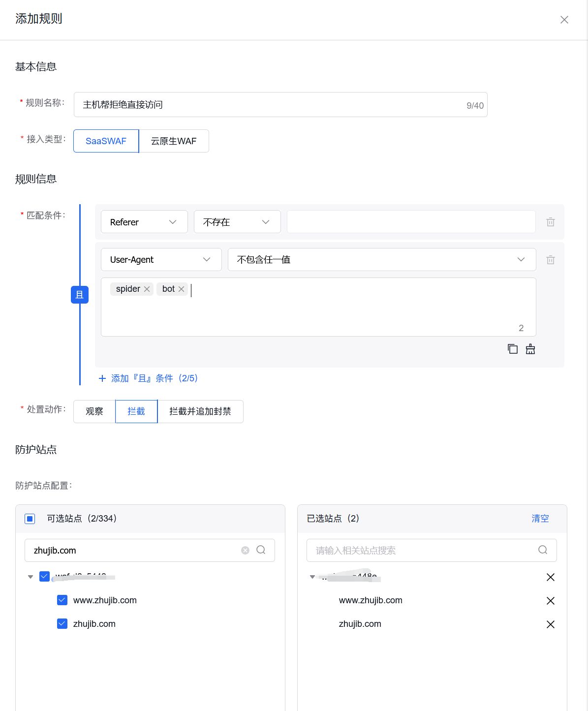Uncheck zhujib.com in available sites
Screen dimensions: 588x711
click(62, 624)
